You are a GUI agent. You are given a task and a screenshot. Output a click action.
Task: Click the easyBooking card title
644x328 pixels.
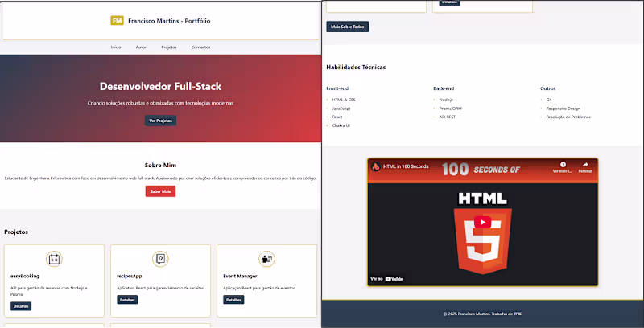pyautogui.click(x=25, y=276)
